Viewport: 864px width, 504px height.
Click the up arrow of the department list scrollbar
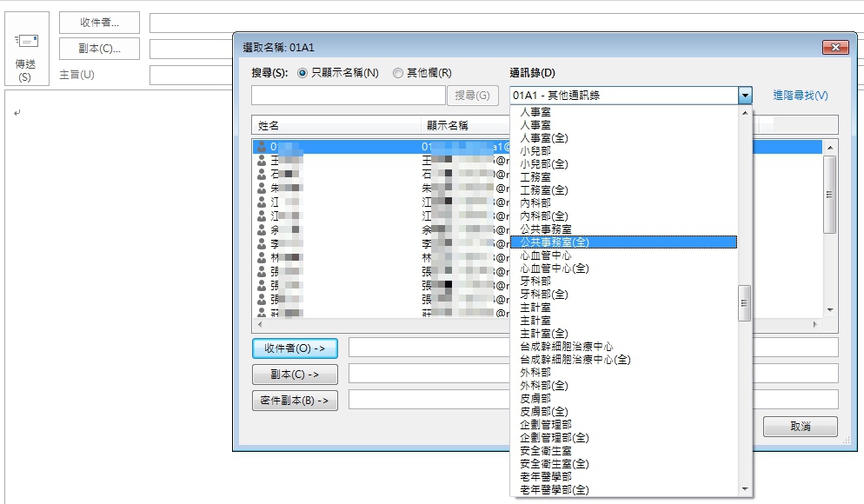click(x=745, y=112)
